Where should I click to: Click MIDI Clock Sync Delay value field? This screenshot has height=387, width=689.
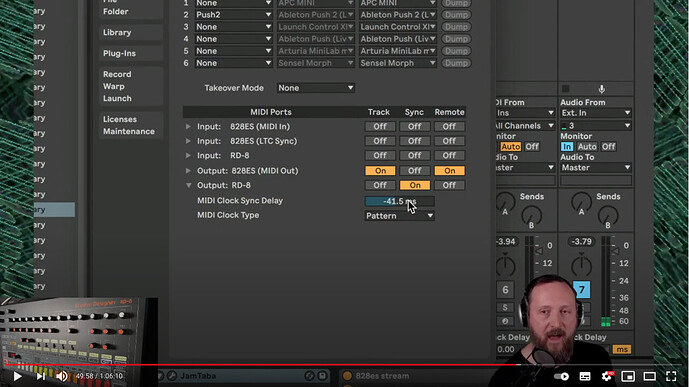tap(399, 201)
